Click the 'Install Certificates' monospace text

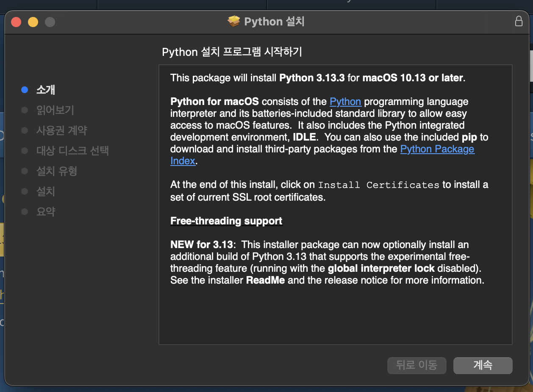379,185
